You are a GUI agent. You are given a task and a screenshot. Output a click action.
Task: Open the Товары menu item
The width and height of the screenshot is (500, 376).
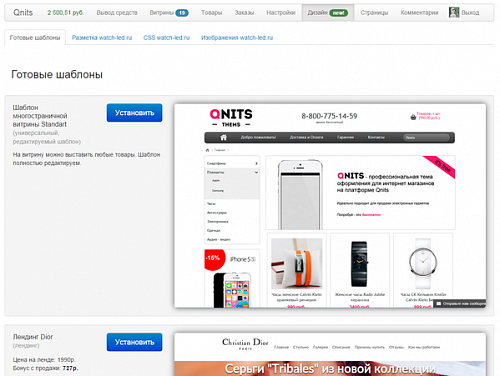(x=212, y=13)
